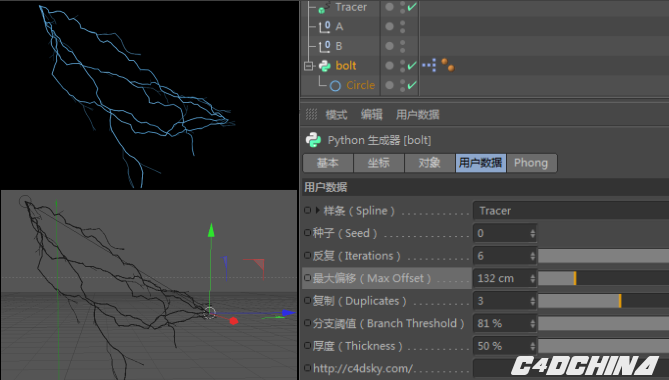Click the Tracer object icon
This screenshot has width=669, height=380.
coord(324,7)
